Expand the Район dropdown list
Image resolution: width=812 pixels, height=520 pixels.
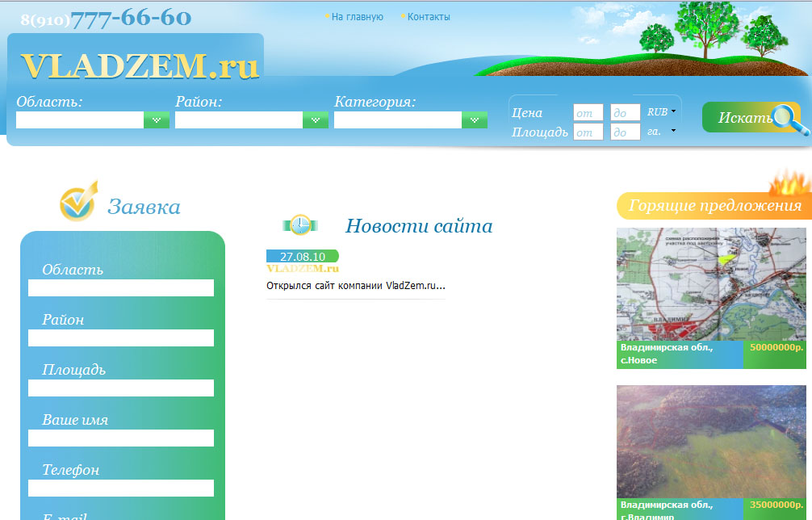point(315,120)
